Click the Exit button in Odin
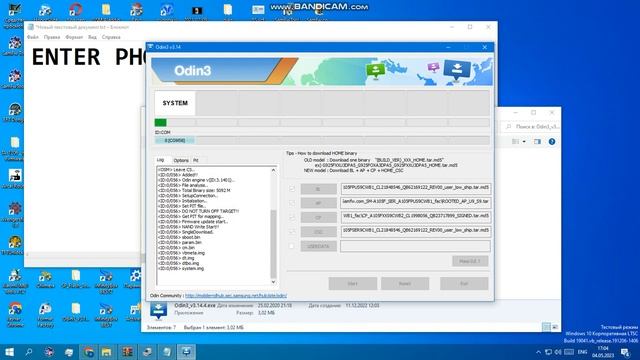This screenshot has width=640, height=360. pos(464,284)
